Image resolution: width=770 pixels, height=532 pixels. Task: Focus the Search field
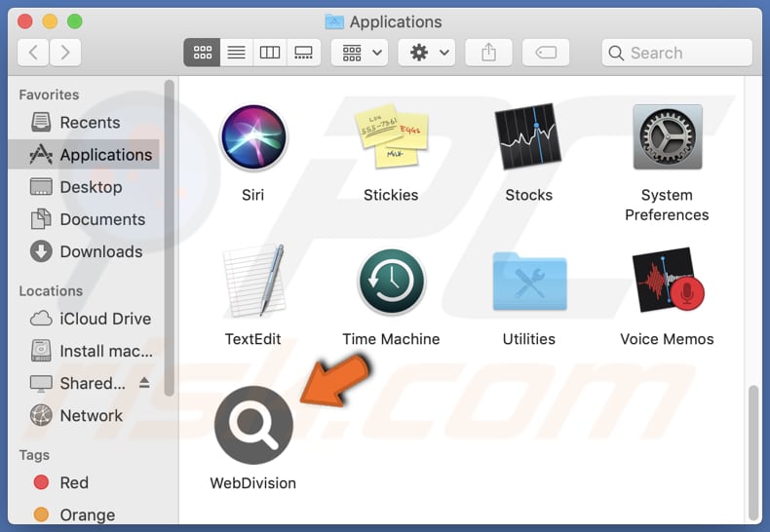point(677,53)
